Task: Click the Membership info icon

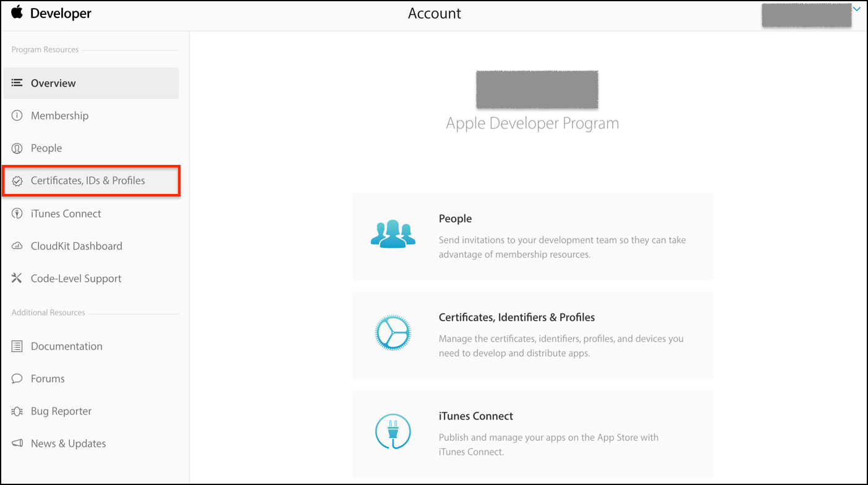Action: pyautogui.click(x=17, y=116)
